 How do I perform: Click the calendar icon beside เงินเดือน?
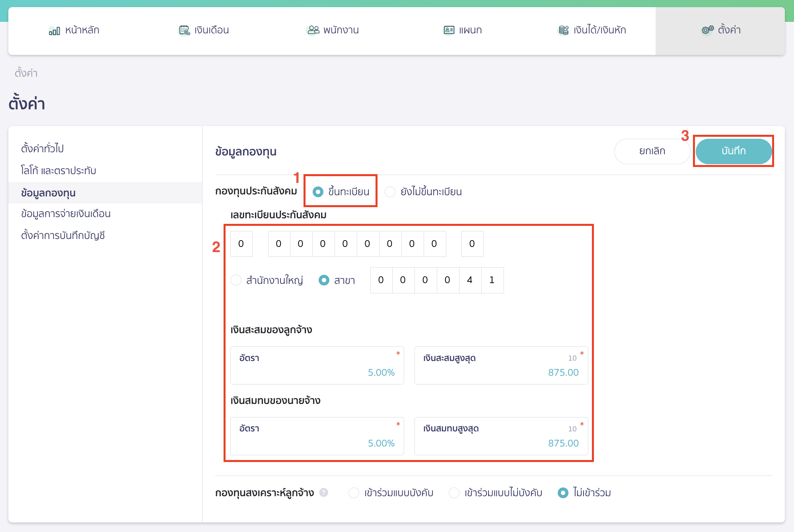(x=184, y=30)
